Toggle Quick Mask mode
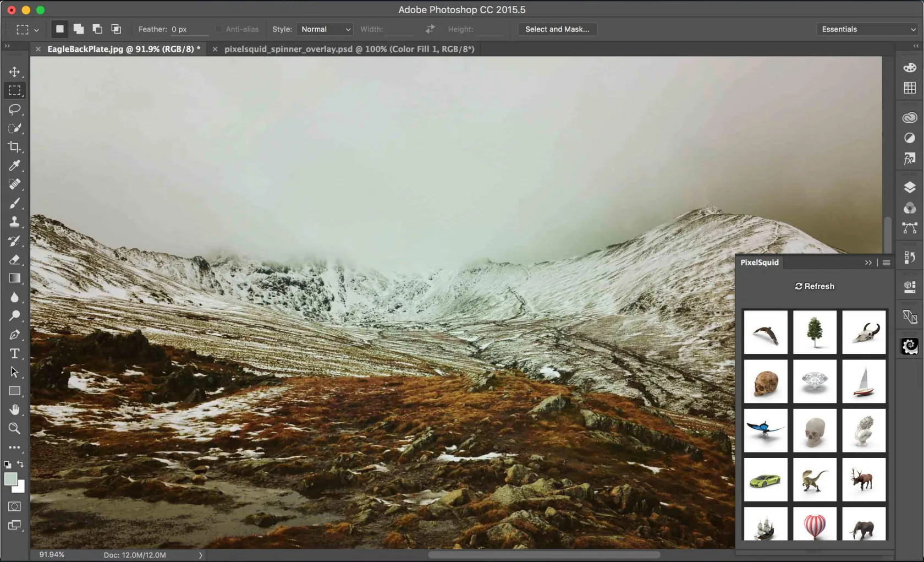This screenshot has width=924, height=562. pos(14,506)
